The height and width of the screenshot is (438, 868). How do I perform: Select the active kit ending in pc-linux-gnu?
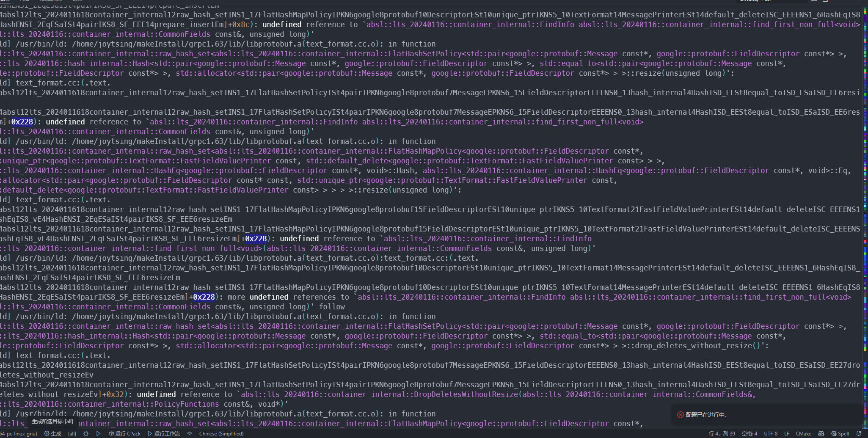tap(19, 434)
